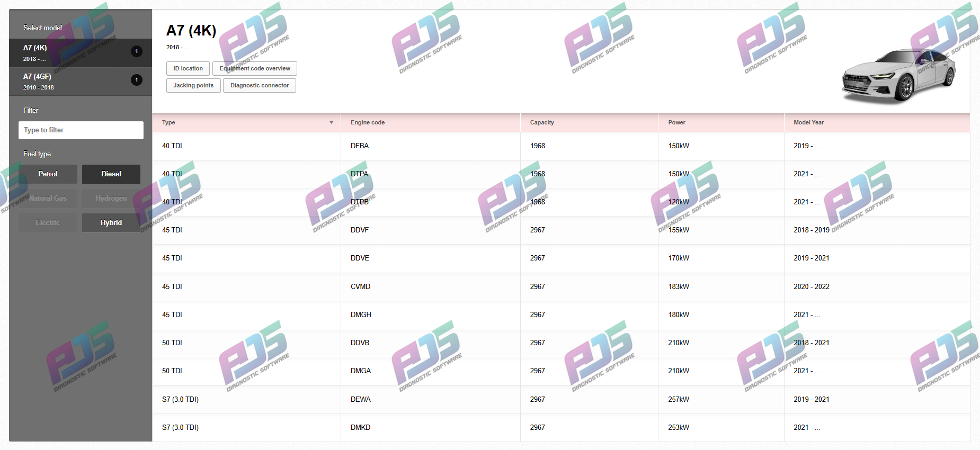Click model year 2020 - 2022
The width and height of the screenshot is (980, 450).
[x=812, y=287]
